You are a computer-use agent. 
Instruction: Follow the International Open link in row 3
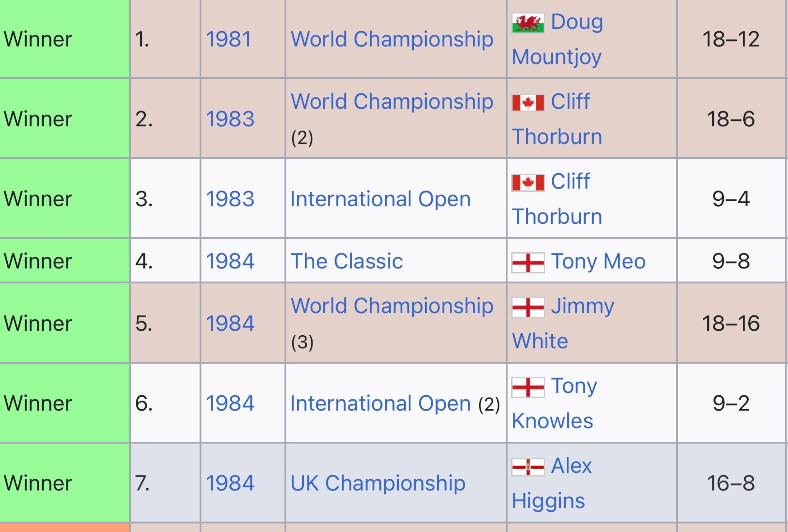click(x=380, y=199)
